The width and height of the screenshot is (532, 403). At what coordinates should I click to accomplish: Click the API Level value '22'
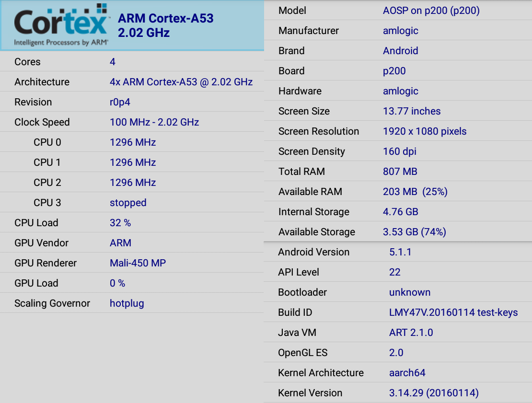point(394,272)
